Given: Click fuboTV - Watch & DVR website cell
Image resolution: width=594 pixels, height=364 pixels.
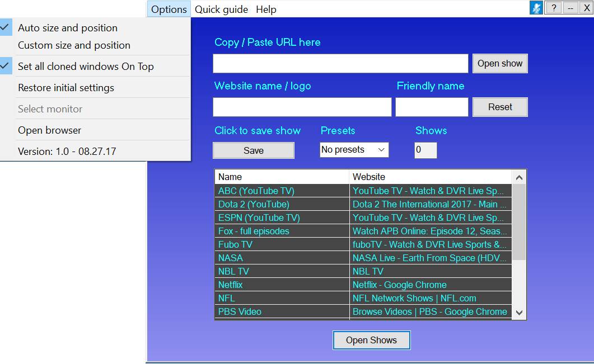Looking at the screenshot, I should tap(431, 244).
